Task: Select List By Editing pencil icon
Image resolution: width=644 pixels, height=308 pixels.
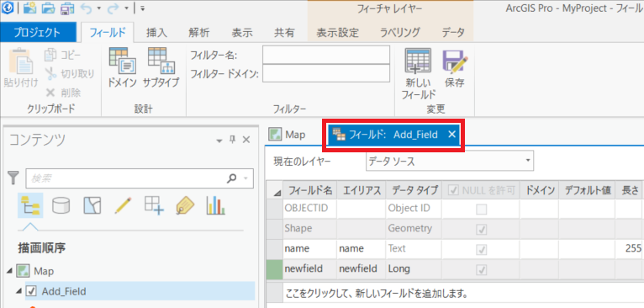Action: point(124,204)
